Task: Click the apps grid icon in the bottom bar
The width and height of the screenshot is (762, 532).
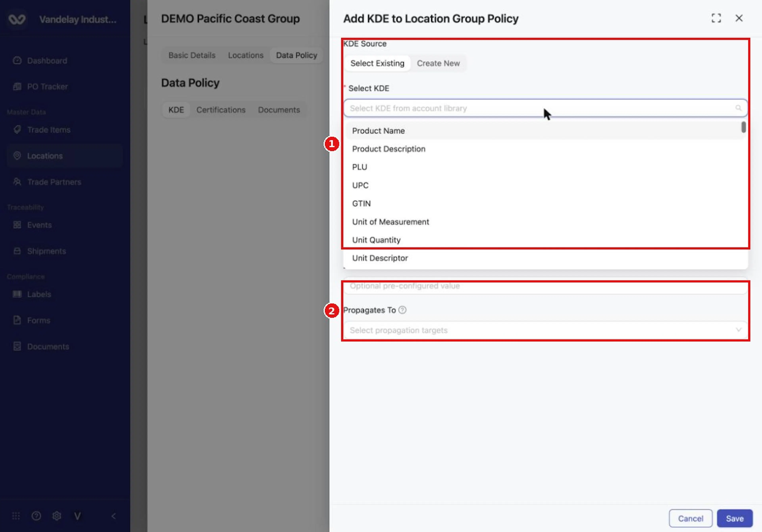Action: (x=16, y=516)
